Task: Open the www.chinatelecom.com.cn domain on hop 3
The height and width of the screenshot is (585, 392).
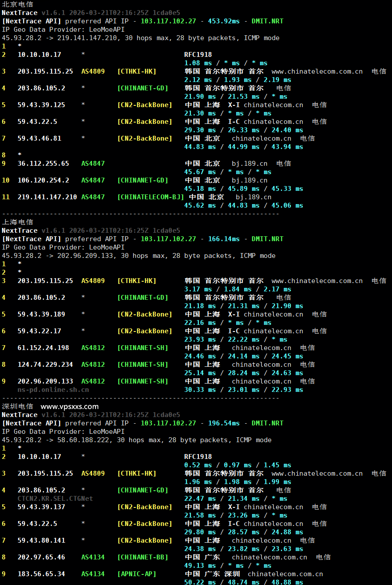Action: (316, 71)
